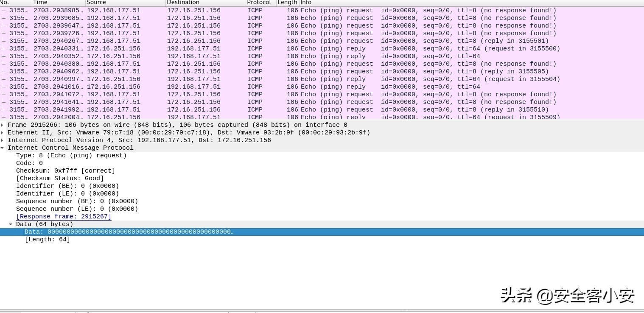
Task: Select request packet at time 2703.2941072
Action: coord(322,95)
